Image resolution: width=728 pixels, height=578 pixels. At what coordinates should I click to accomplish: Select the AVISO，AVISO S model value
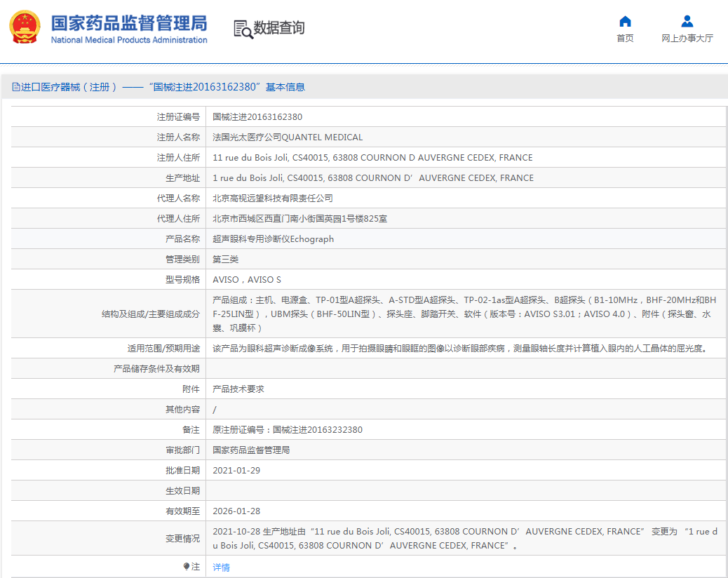point(247,280)
